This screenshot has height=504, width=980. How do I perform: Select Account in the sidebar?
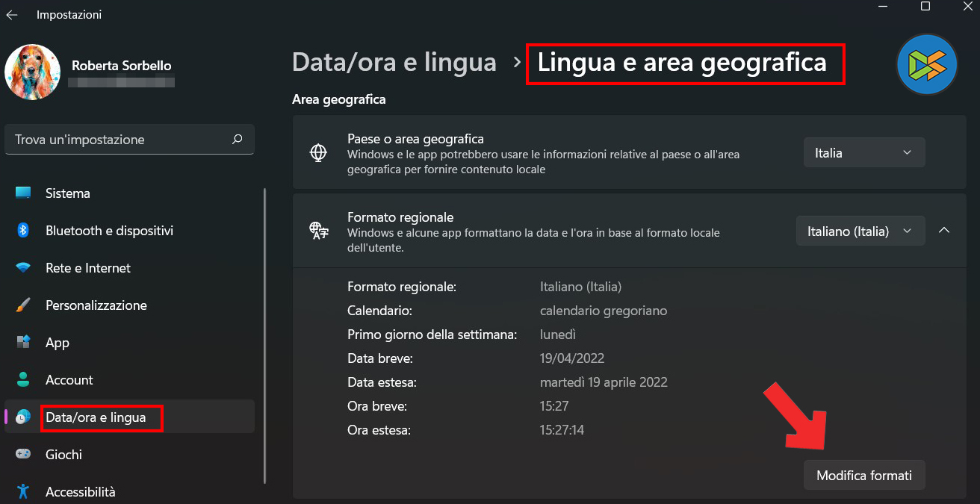69,380
